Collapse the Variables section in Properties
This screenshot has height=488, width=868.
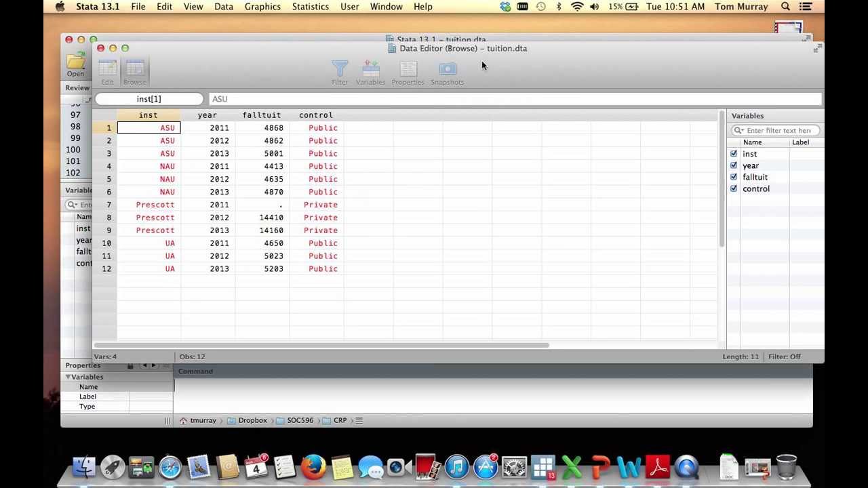(x=68, y=377)
